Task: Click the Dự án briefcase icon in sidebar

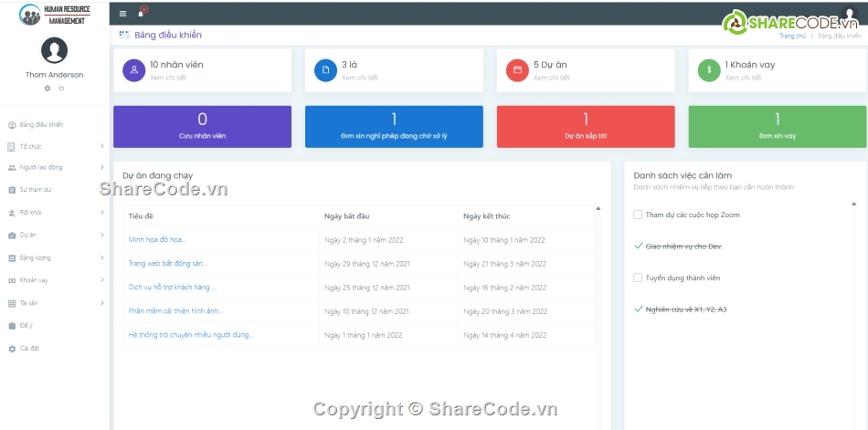Action: pyautogui.click(x=12, y=236)
